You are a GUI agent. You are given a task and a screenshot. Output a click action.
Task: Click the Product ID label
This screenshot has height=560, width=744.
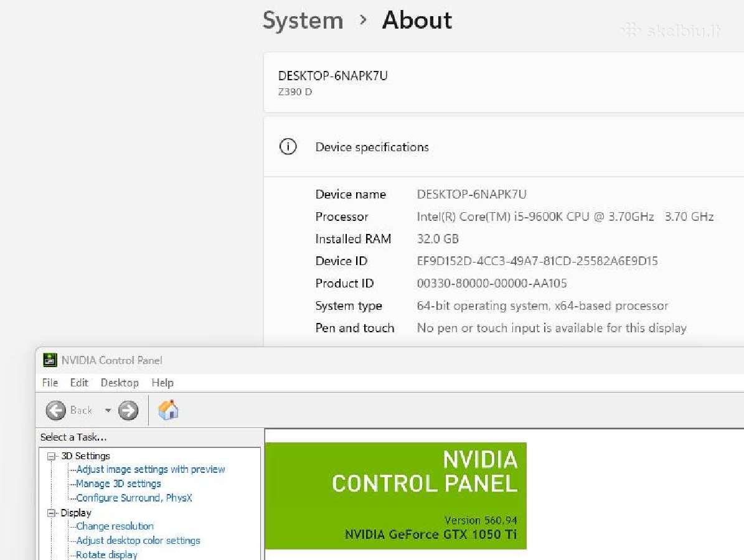point(344,284)
